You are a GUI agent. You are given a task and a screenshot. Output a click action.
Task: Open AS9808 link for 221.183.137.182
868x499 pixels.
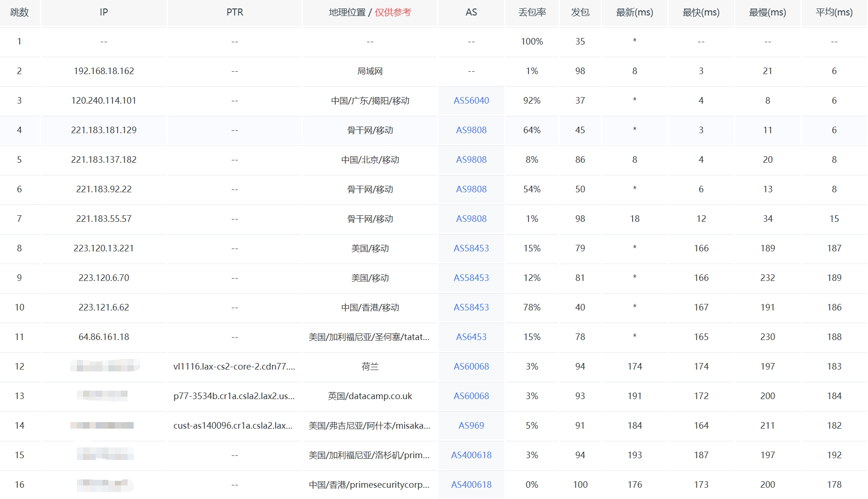tap(471, 159)
